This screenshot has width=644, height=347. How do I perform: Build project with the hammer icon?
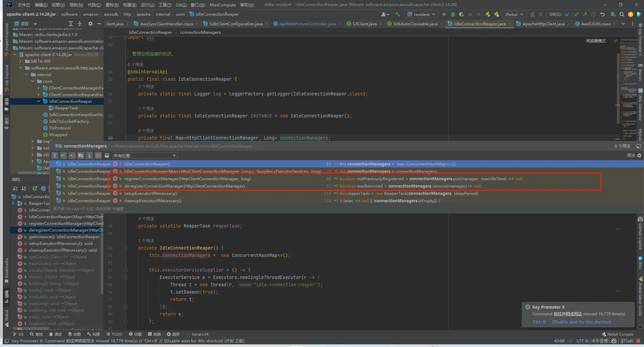(x=397, y=14)
